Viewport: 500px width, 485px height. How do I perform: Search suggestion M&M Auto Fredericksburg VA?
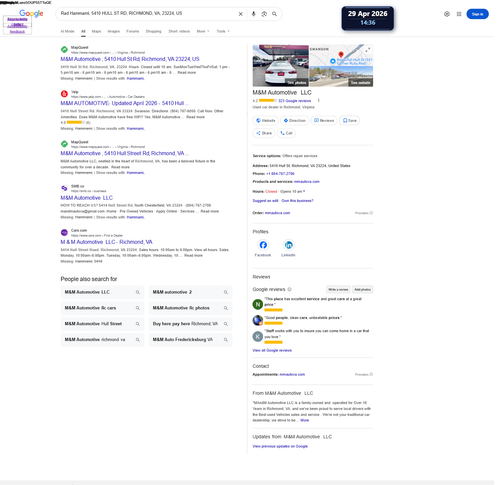click(190, 340)
